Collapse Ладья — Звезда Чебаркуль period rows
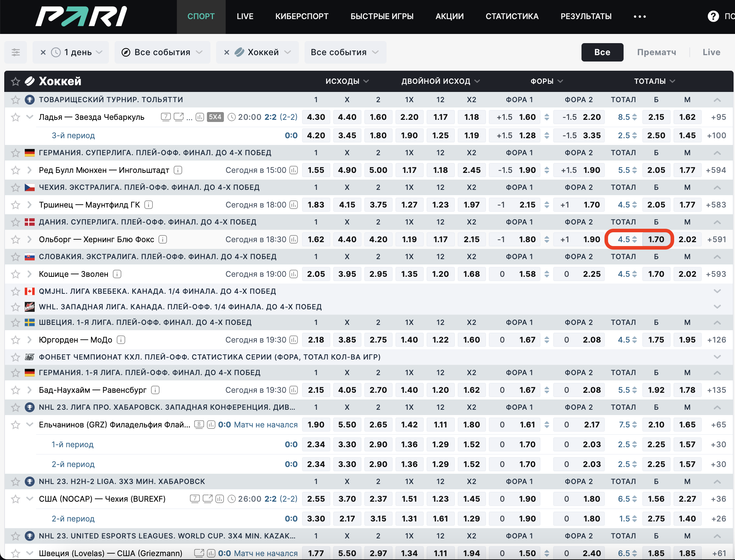735x560 pixels. (30, 117)
